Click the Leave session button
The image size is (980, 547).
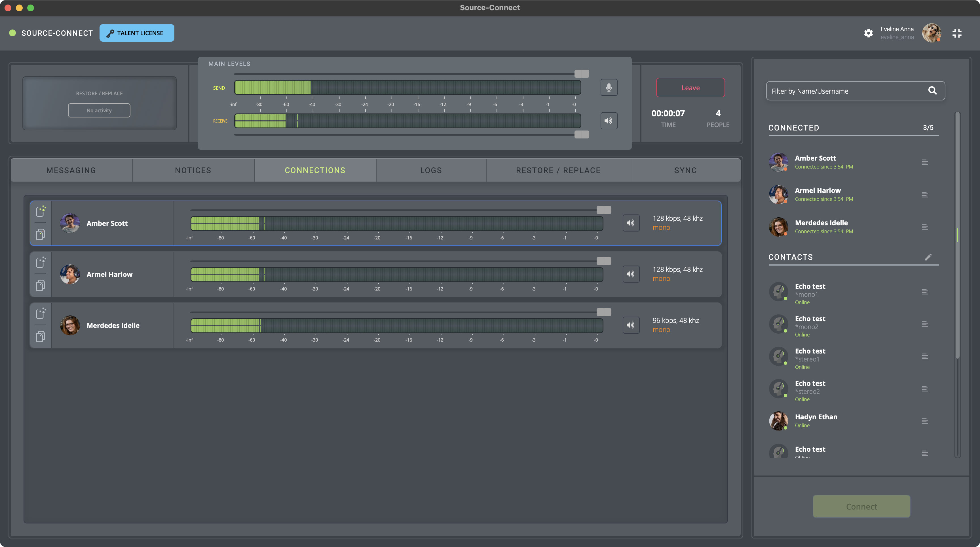(x=690, y=88)
